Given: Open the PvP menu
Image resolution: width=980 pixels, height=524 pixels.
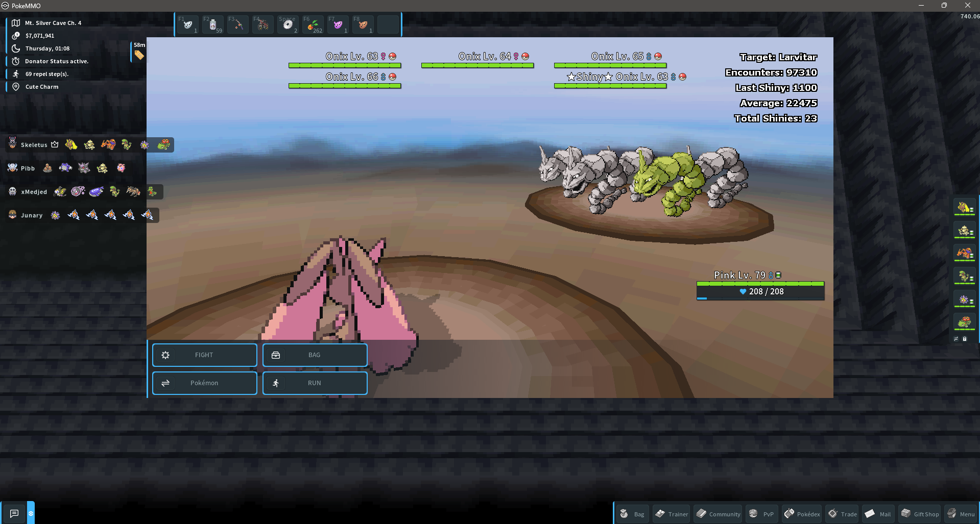Looking at the screenshot, I should [761, 514].
